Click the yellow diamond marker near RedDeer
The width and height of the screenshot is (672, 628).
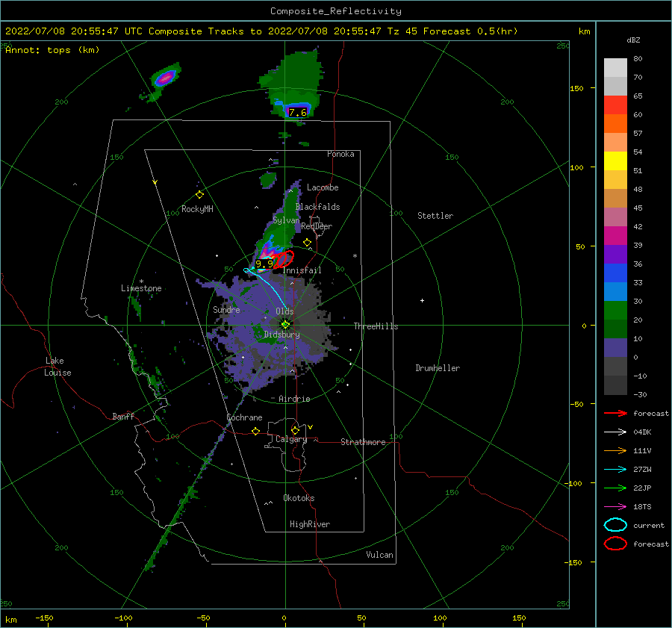308,243
